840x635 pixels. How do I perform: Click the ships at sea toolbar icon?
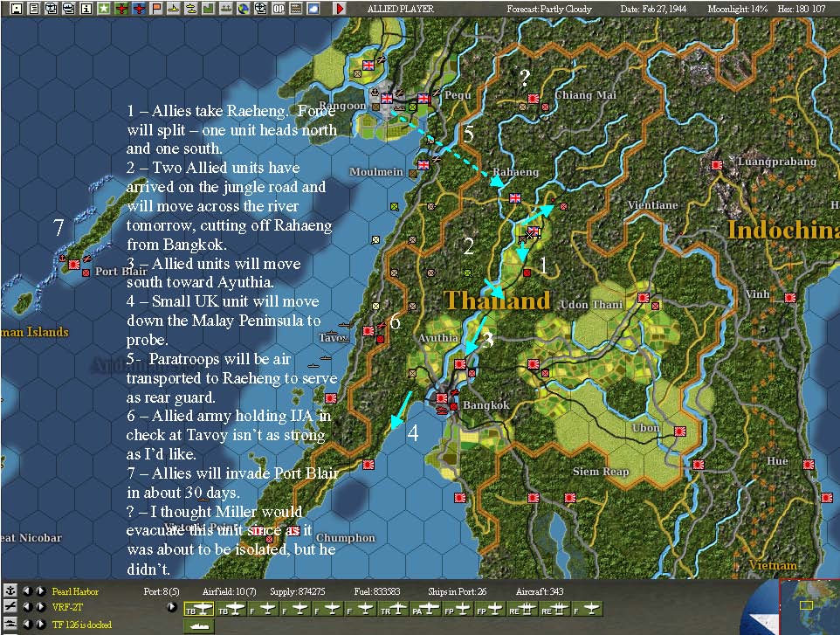(225, 8)
